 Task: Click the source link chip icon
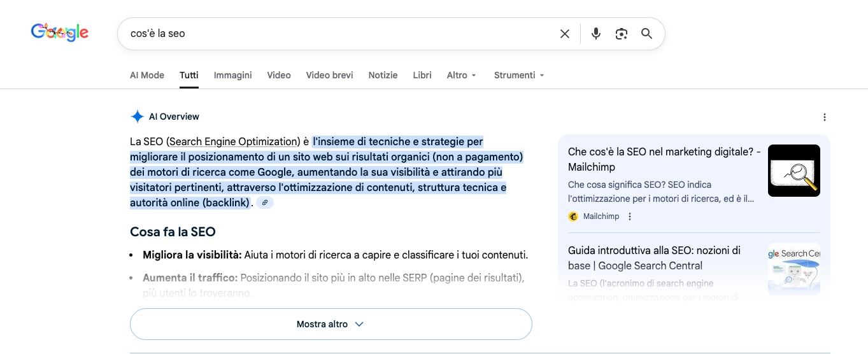tap(265, 202)
